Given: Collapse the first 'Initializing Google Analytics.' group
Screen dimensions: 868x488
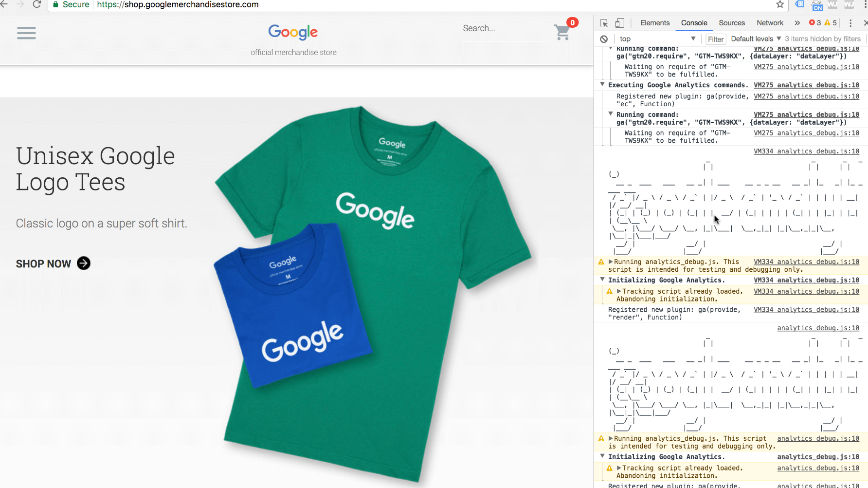Looking at the screenshot, I should point(602,280).
